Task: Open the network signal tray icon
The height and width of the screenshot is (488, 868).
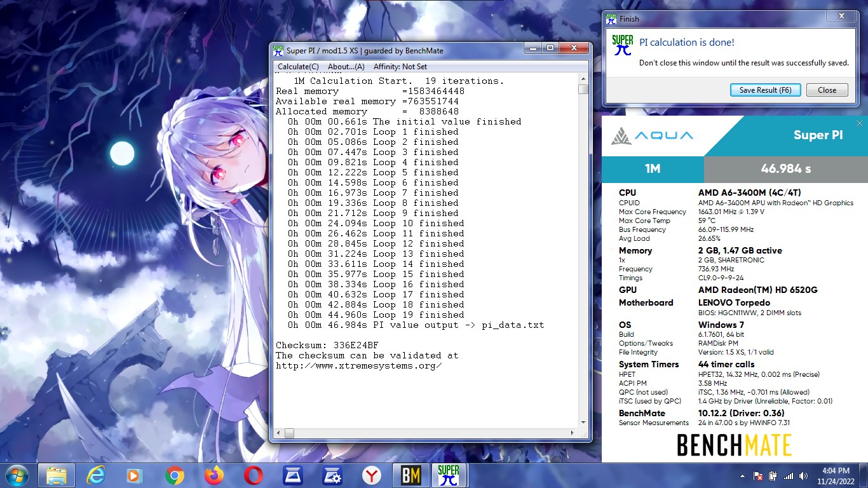Action: [x=789, y=476]
